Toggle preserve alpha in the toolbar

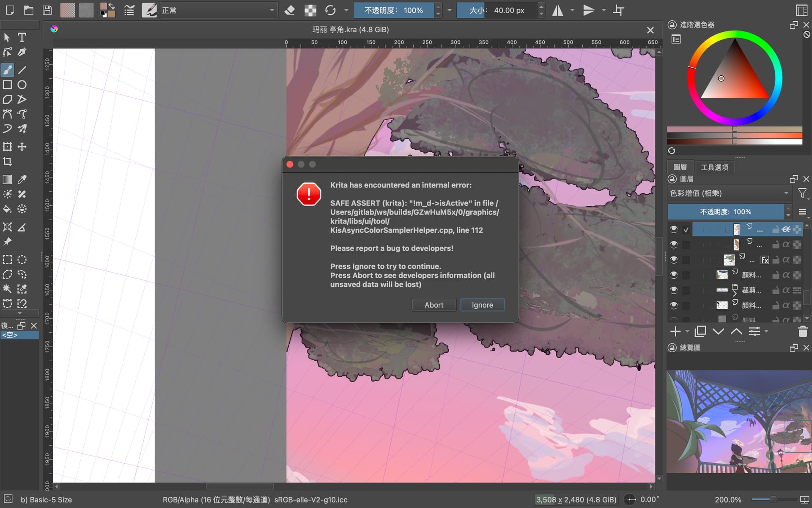tap(310, 10)
